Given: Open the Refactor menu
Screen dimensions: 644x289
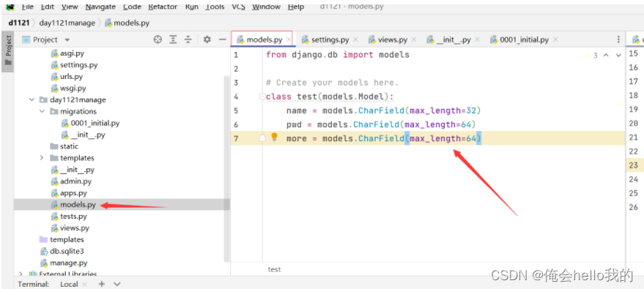Looking at the screenshot, I should [x=163, y=7].
